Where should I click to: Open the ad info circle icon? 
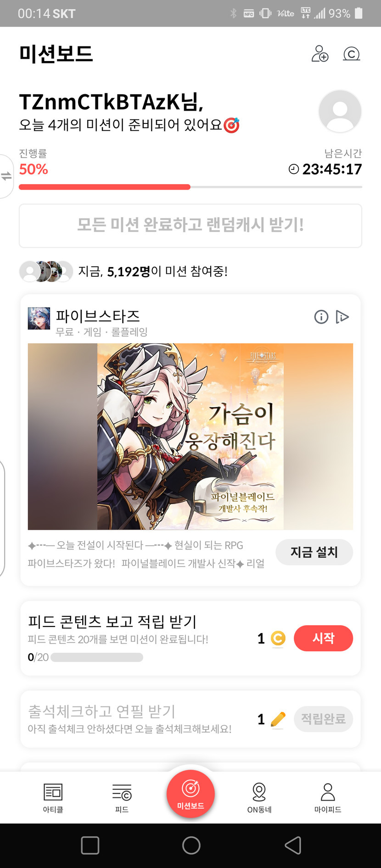[x=321, y=317]
